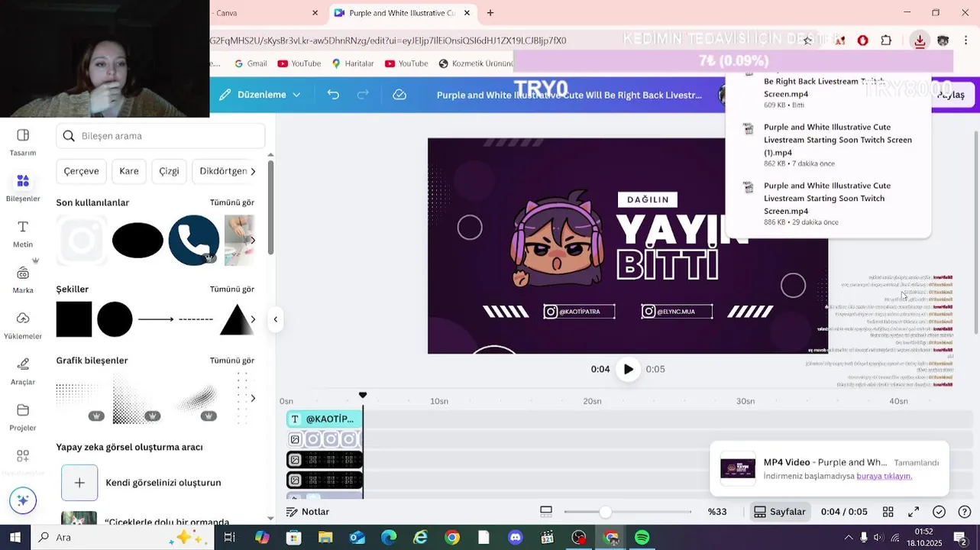Insert the phone icon from recent elements
The image size is (980, 550).
coord(194,240)
